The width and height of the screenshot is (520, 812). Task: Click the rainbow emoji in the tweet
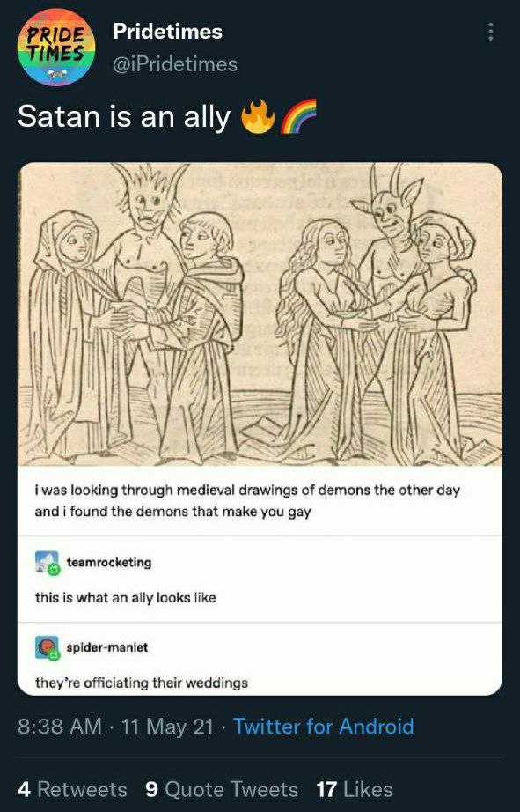click(x=298, y=116)
